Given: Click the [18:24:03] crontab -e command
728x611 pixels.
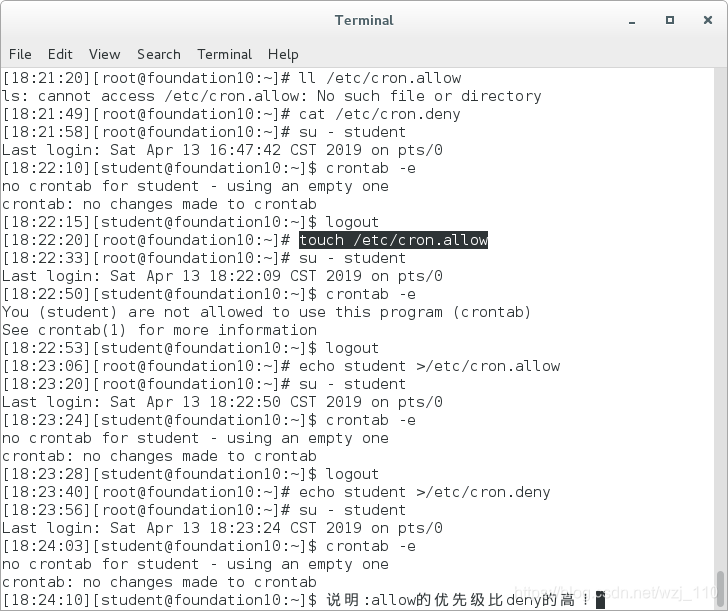Looking at the screenshot, I should pyautogui.click(x=370, y=546).
